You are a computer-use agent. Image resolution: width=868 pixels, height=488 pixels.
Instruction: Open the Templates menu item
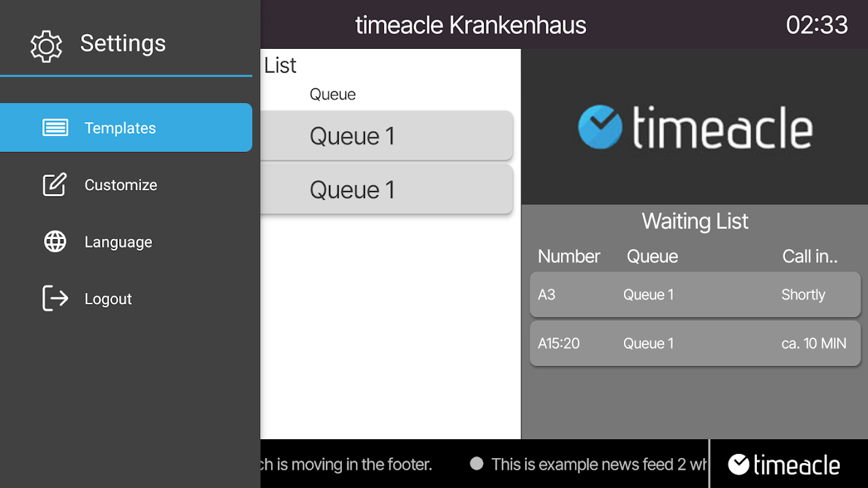coord(126,127)
